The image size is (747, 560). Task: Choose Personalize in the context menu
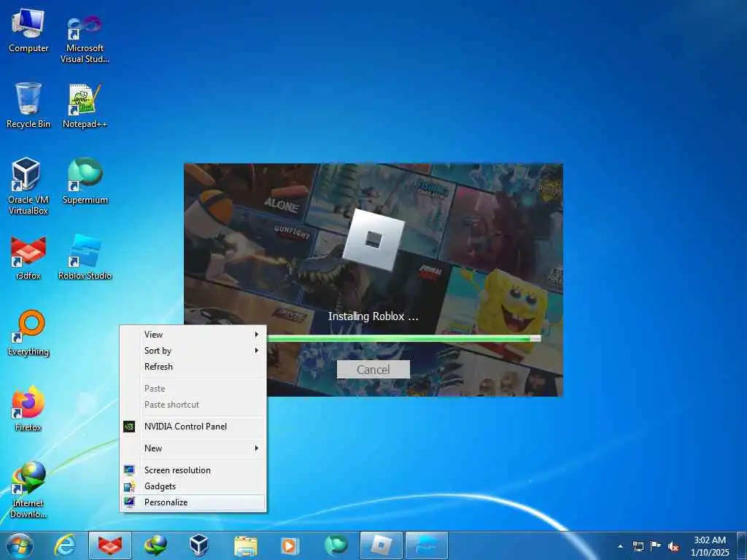tap(193, 502)
